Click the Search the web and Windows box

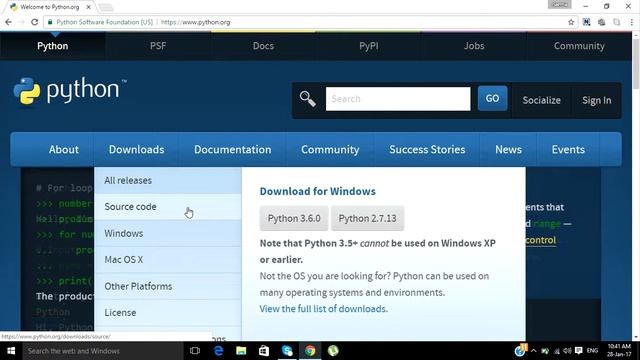pos(103,351)
